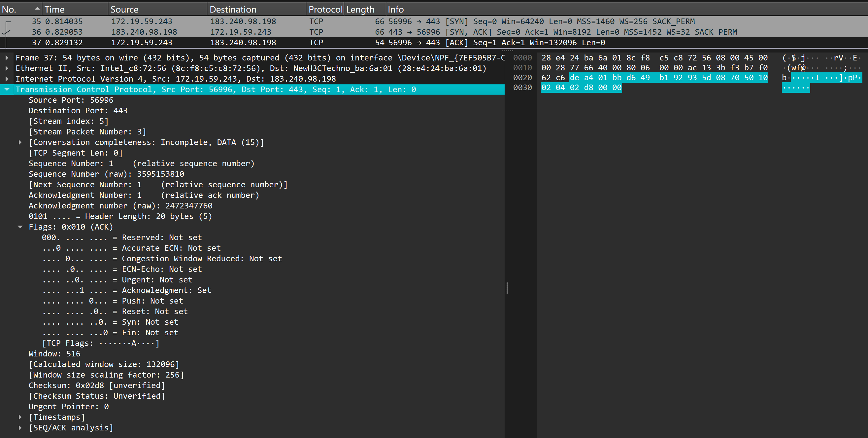This screenshot has height=438, width=868.
Task: Click the Info column header
Action: point(396,10)
